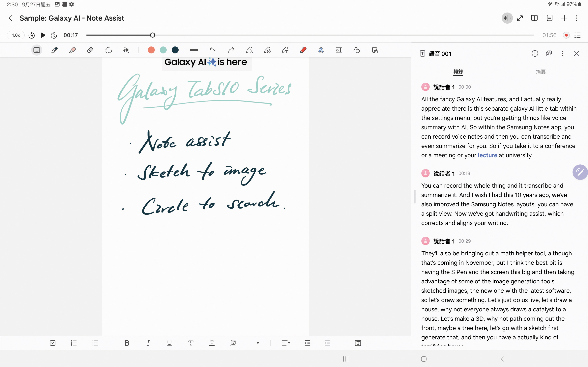The width and height of the screenshot is (588, 367).
Task: Open the Galaxy AI sparkle assist tool
Action: (x=126, y=50)
